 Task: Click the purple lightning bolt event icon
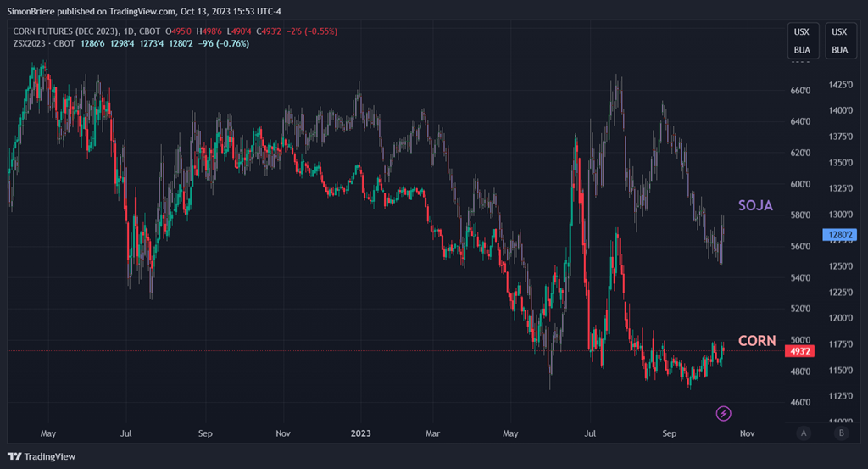724,413
